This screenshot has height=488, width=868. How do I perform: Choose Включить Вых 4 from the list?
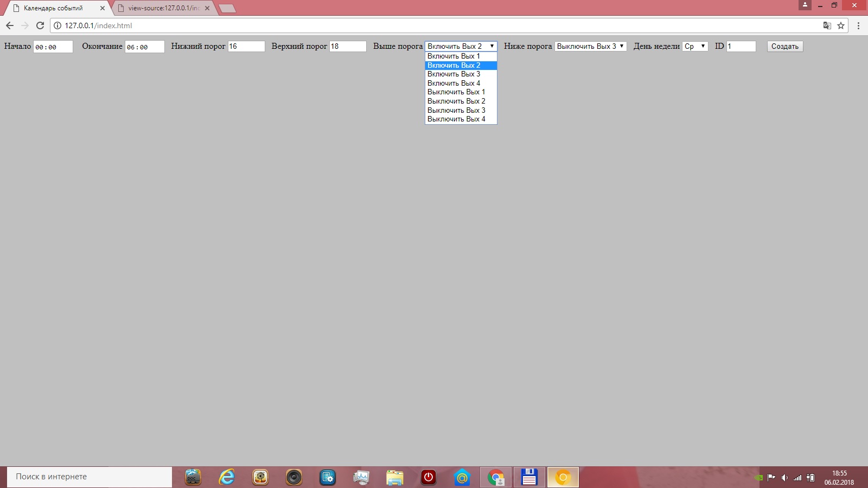[x=461, y=83]
